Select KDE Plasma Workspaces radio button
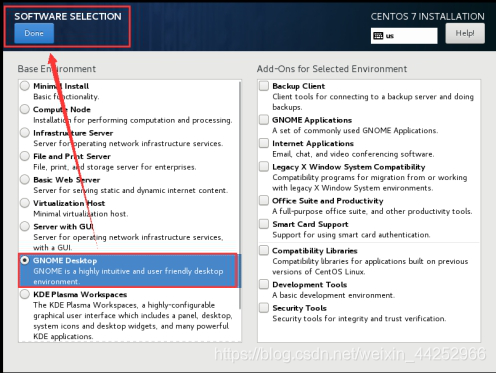Viewport: 496px width, 373px height. tap(25, 294)
